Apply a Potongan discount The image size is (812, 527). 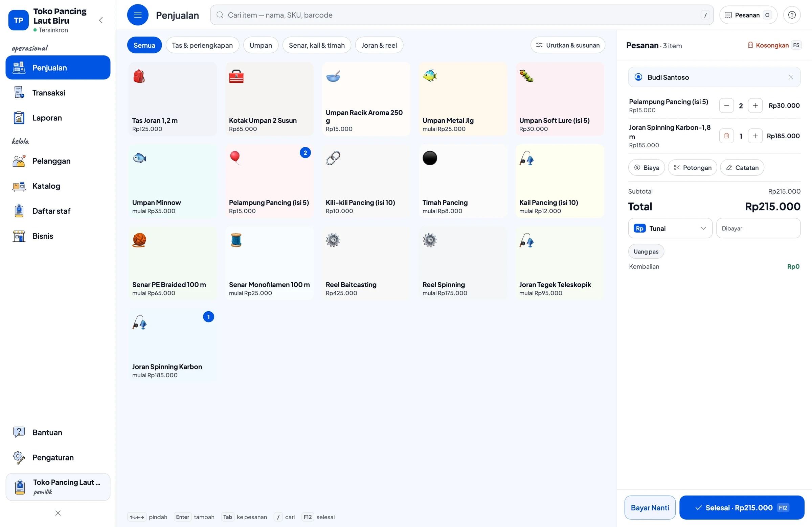tap(692, 168)
